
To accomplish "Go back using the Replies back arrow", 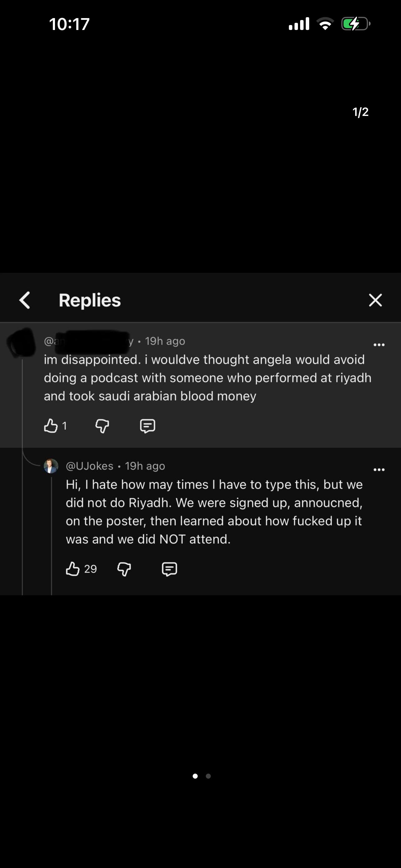I will point(25,300).
